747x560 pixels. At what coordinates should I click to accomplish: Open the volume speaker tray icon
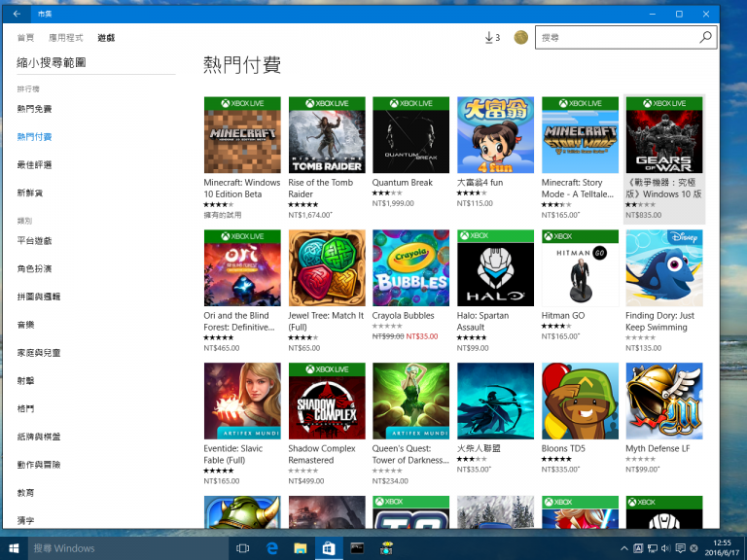(x=665, y=548)
